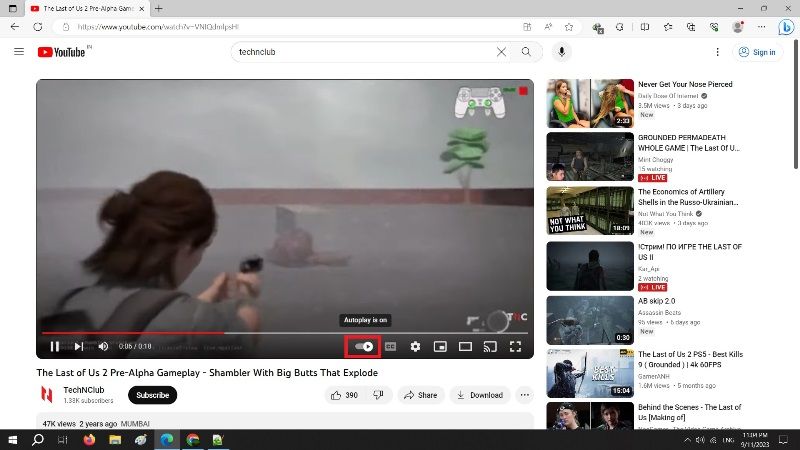Open Edge settings and more menu
The image size is (800, 450).
pyautogui.click(x=762, y=27)
